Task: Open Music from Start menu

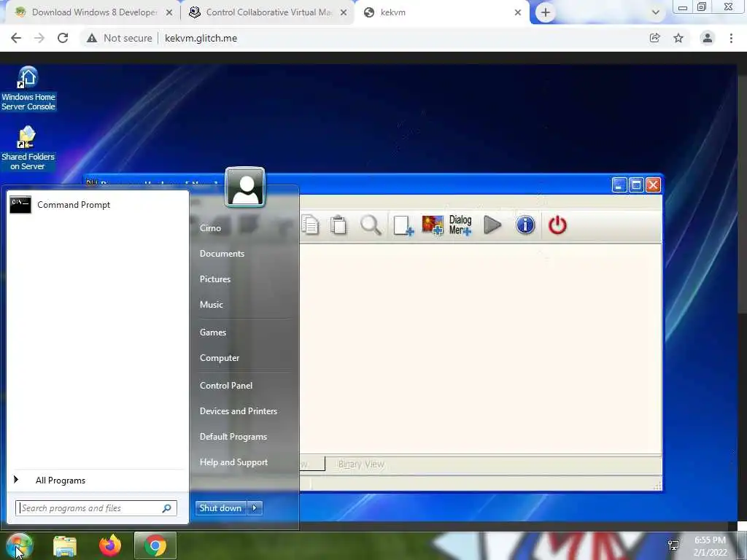Action: 212,305
